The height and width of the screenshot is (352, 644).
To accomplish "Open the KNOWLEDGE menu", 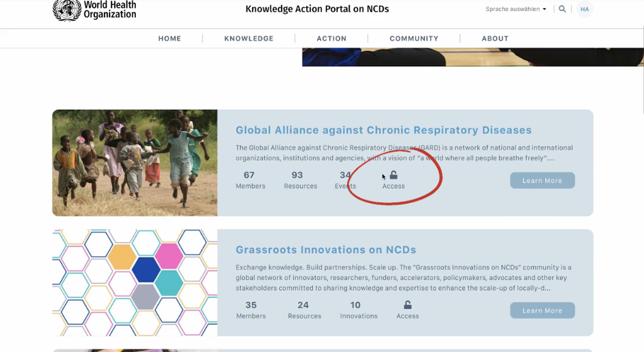I will pos(249,39).
